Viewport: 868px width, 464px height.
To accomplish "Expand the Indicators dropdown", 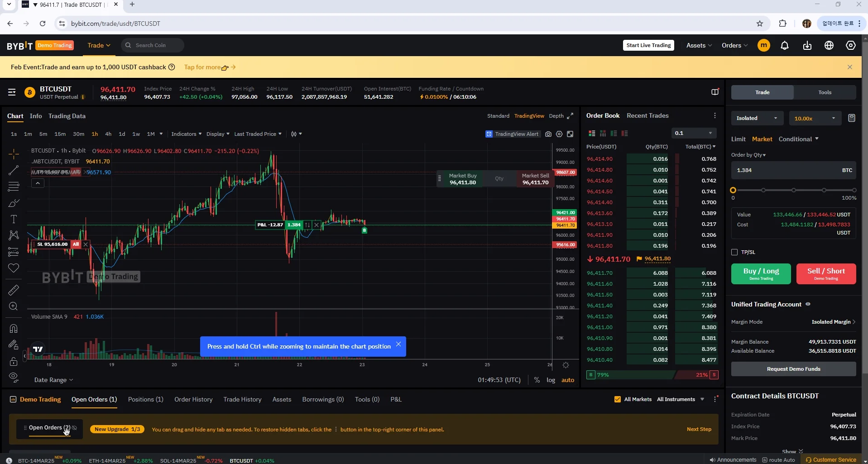I will coord(186,134).
